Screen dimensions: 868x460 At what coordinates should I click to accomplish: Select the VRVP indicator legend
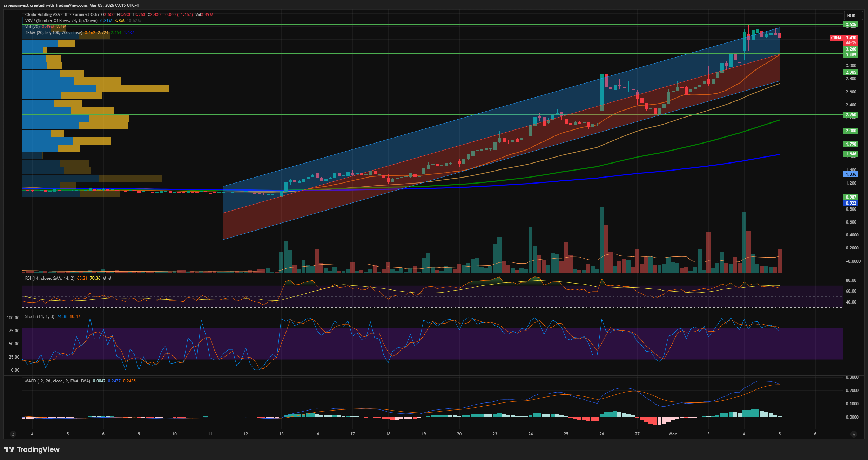tap(61, 21)
